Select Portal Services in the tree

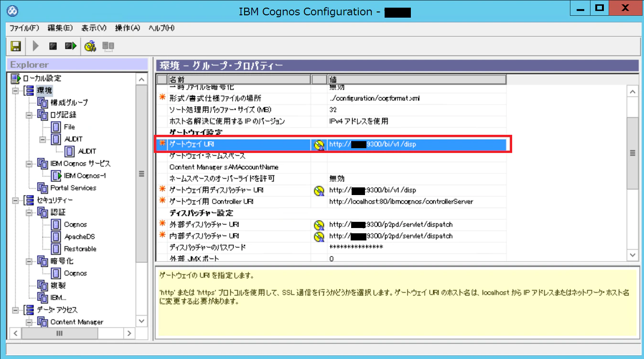(x=73, y=188)
